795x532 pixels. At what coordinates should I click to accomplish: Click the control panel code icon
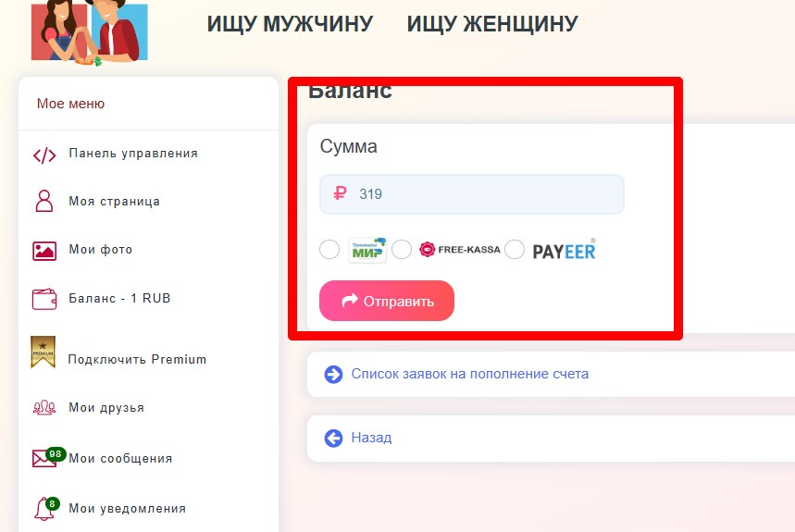point(44,155)
